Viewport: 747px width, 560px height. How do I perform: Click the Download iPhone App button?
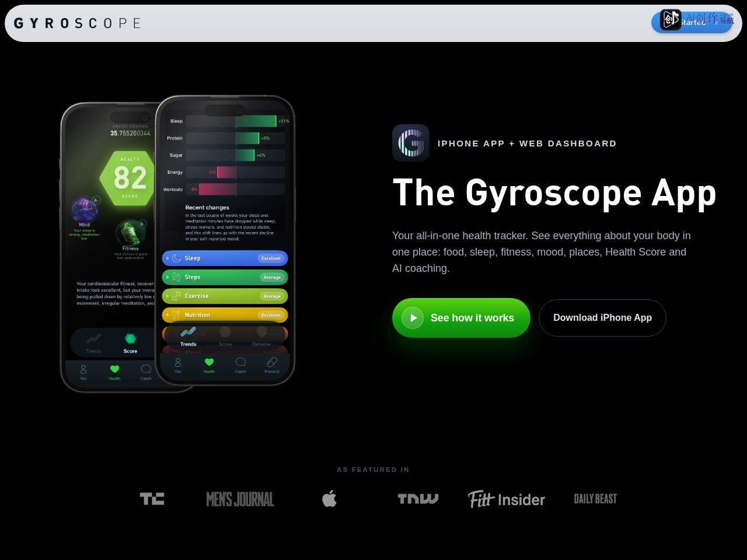(x=602, y=318)
